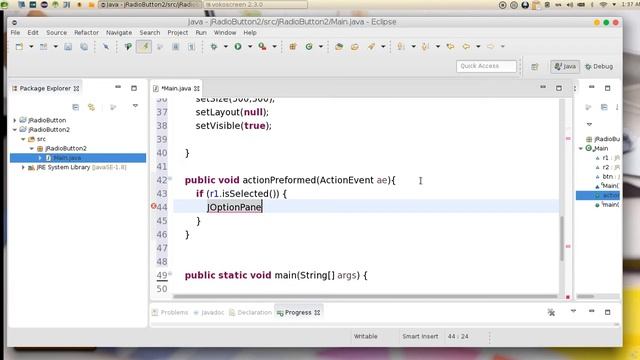Click the Run with red toolbox icon

coord(262,47)
